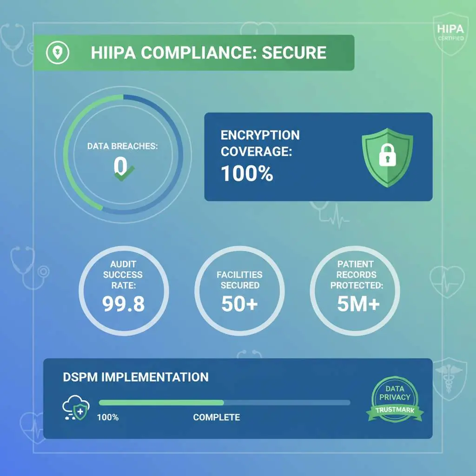Click the DSPM IMPLEMENTATION heading
The height and width of the screenshot is (476, 476).
(x=136, y=377)
